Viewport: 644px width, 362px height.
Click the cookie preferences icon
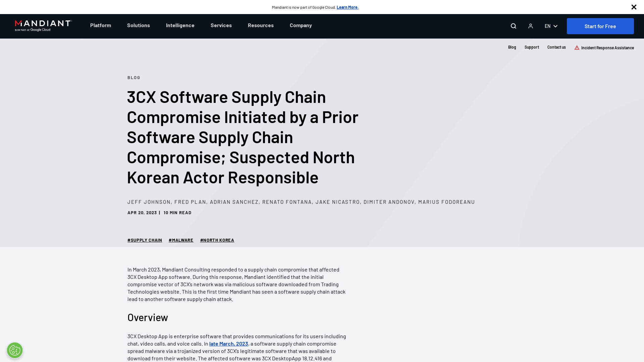[x=15, y=350]
